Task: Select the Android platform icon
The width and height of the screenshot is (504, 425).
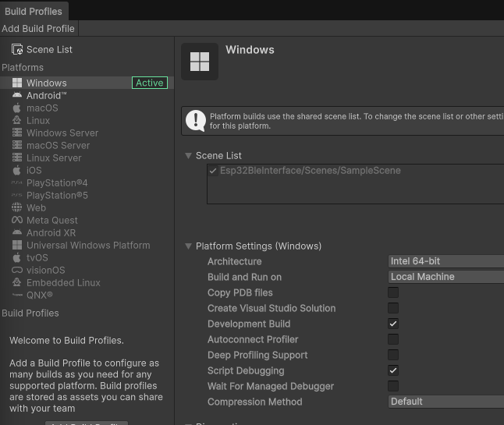Action: 17,96
